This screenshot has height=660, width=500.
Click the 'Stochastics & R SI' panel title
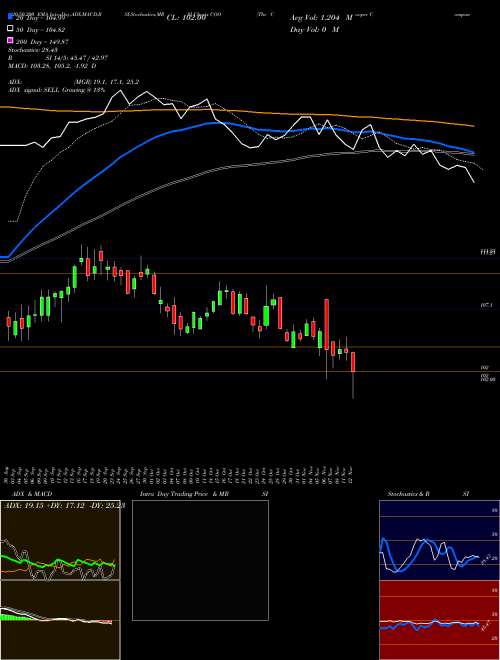[428, 494]
